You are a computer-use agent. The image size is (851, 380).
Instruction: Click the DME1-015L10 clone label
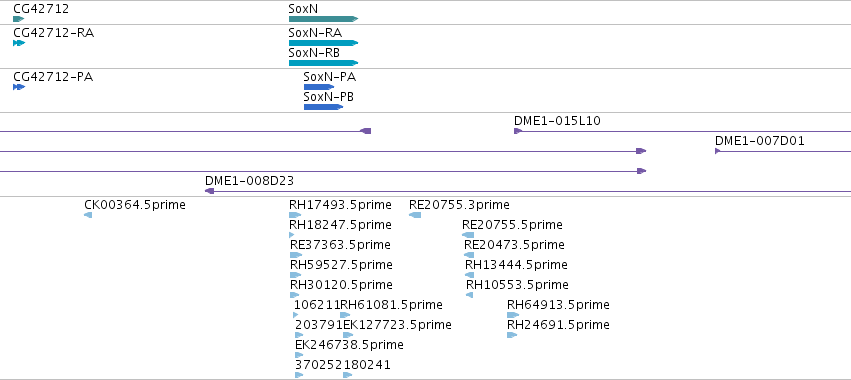click(x=557, y=121)
